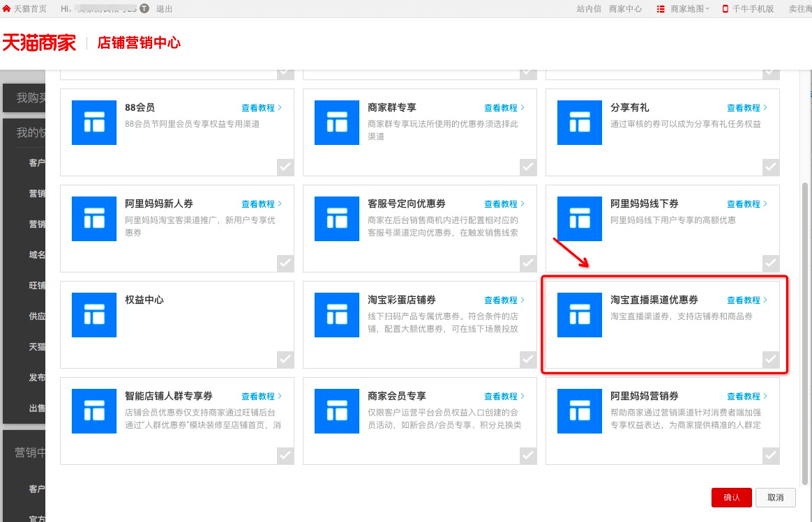This screenshot has width=812, height=522.
Task: Select the 智能店铺人群专享券 card title
Action: click(169, 396)
